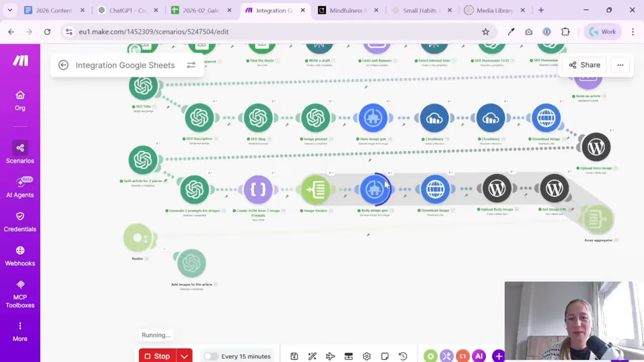Open the purple AI tools icon
This screenshot has width=644, height=362.
pos(478,356)
